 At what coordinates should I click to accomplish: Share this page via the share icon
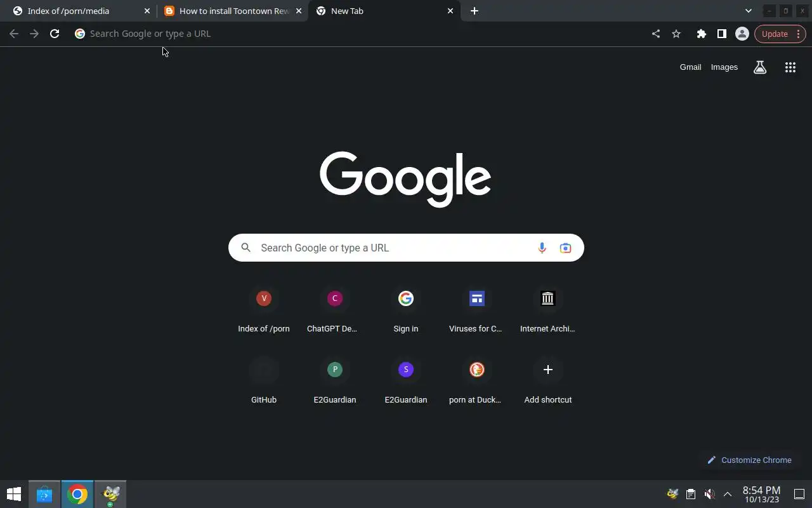(656, 34)
